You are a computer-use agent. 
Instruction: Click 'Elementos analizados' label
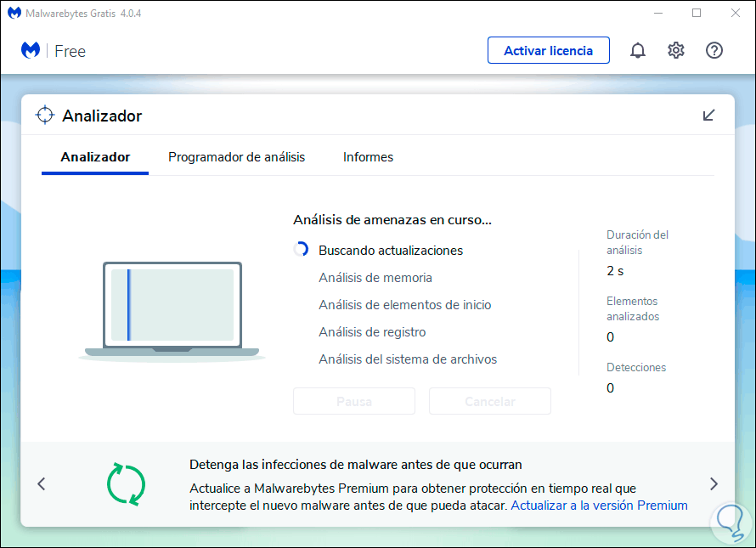coord(633,308)
